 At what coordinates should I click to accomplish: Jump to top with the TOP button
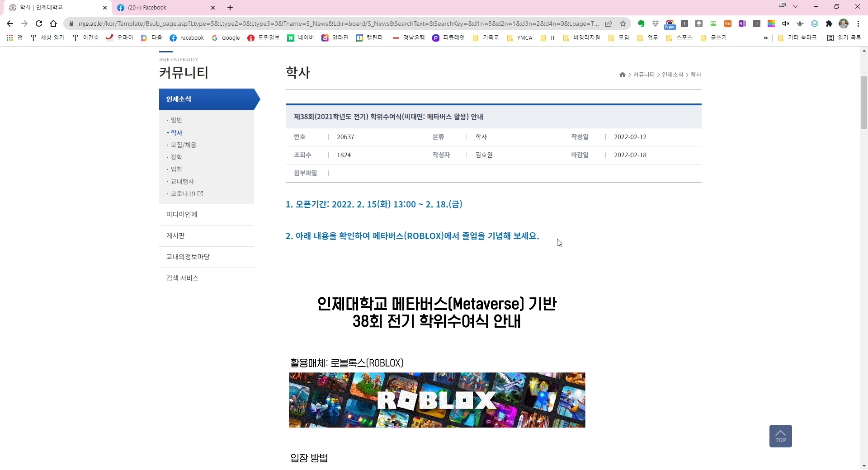pos(780,436)
